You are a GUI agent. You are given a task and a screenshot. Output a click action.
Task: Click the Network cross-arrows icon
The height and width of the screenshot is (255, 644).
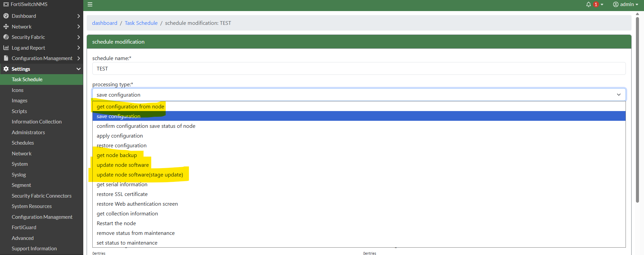pyautogui.click(x=6, y=27)
